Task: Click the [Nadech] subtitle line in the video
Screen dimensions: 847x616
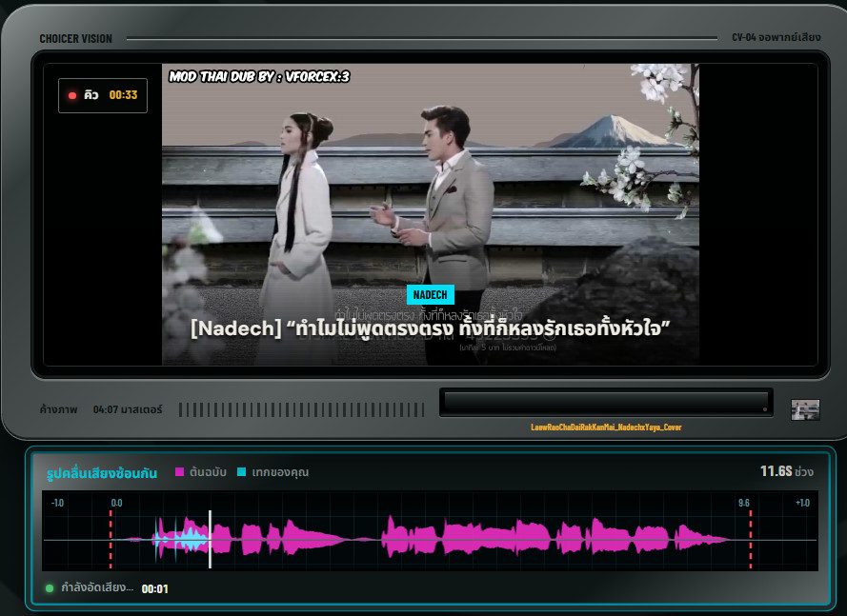Action: pyautogui.click(x=430, y=328)
